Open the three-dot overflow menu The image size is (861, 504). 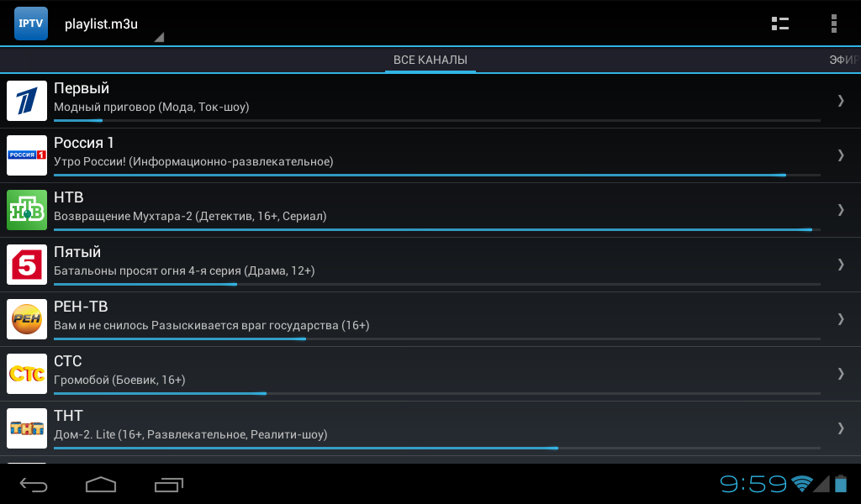(x=833, y=24)
